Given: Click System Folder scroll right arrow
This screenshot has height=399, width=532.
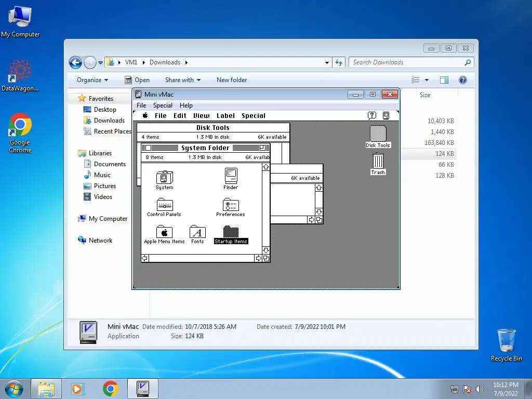Looking at the screenshot, I should tap(259, 258).
